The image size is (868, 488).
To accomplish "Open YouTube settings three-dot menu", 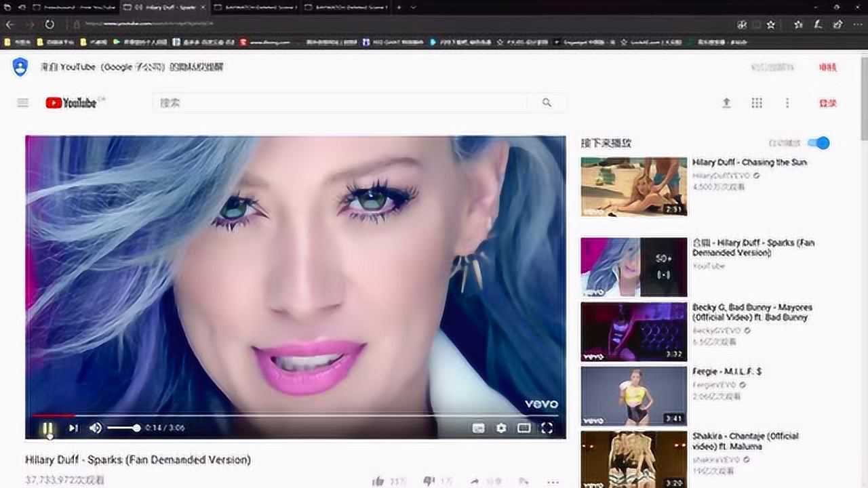I will tap(787, 103).
